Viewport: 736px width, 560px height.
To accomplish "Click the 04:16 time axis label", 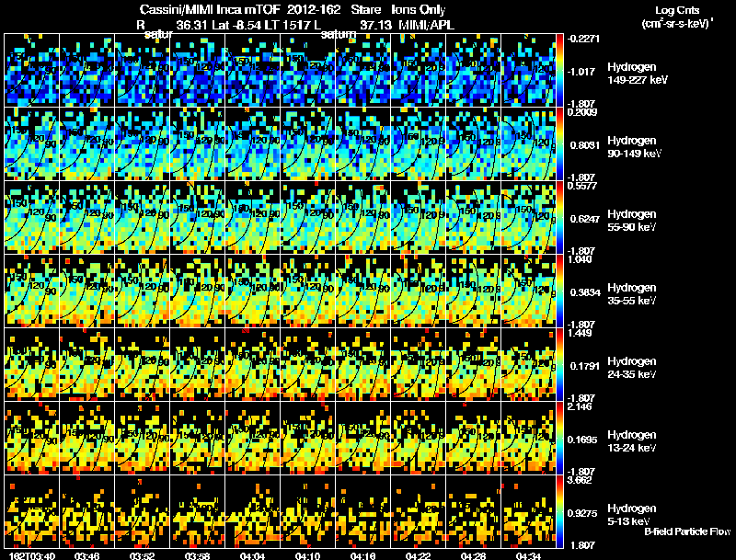I will point(362,556).
